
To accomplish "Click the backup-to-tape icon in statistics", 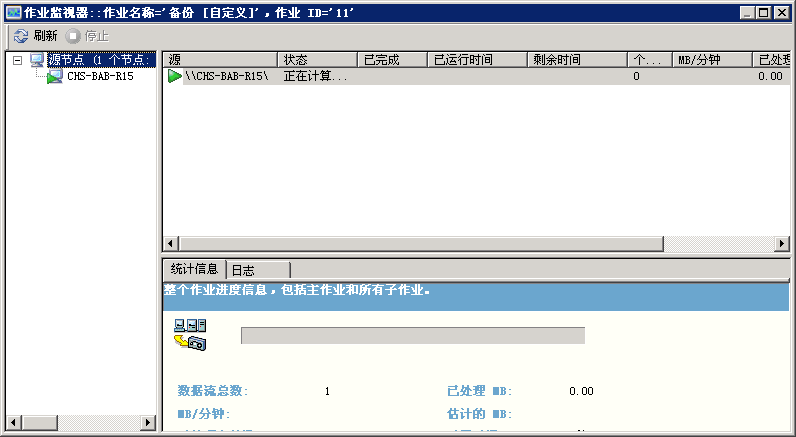I will click(190, 335).
